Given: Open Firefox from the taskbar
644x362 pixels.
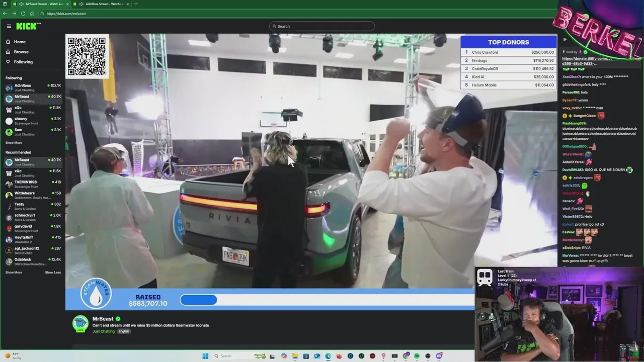Looking at the screenshot, I should [339, 356].
